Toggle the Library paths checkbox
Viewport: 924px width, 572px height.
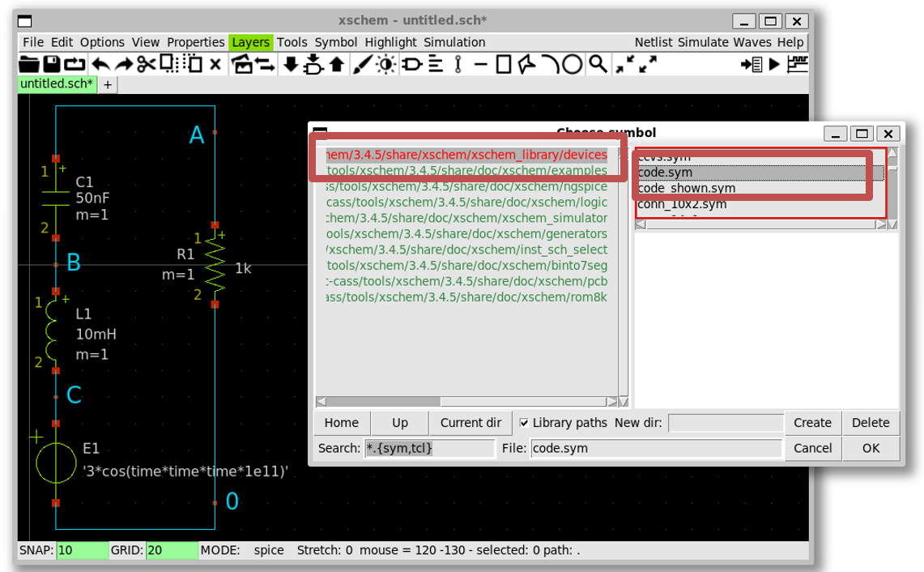pos(524,423)
